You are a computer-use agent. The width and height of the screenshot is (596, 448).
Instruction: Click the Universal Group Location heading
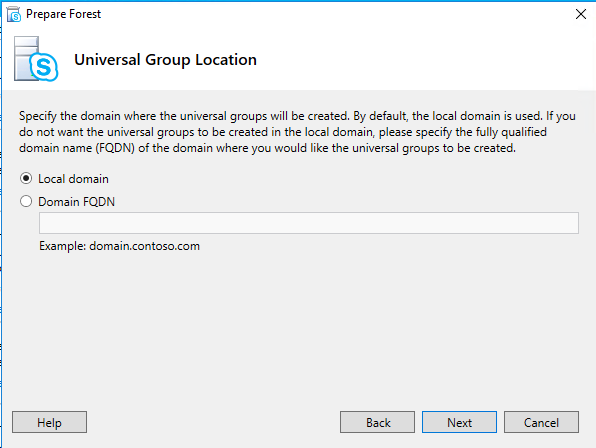click(x=165, y=60)
